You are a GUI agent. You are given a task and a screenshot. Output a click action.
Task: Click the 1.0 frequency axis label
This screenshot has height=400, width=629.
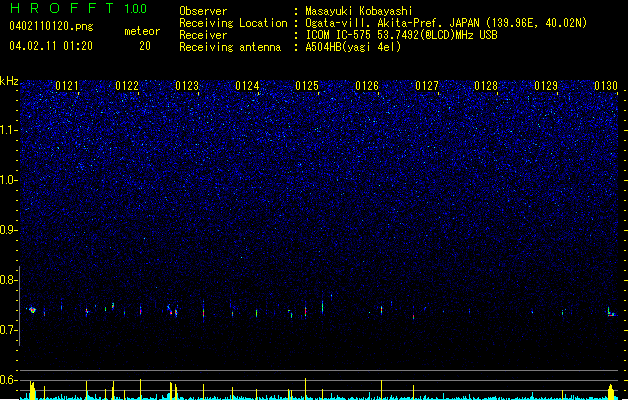pos(9,180)
